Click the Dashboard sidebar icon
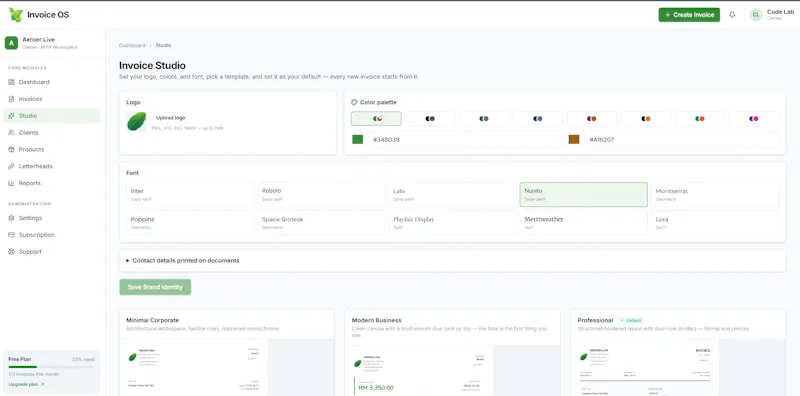This screenshot has width=800, height=396. (x=11, y=82)
